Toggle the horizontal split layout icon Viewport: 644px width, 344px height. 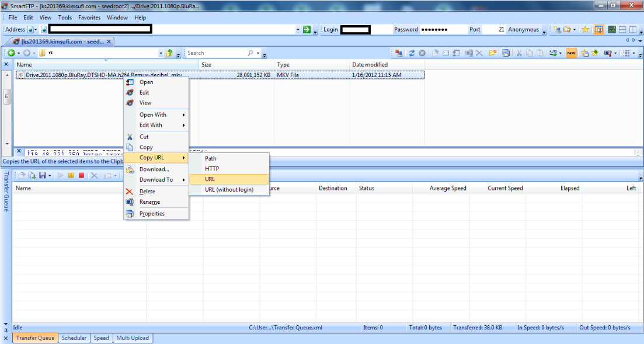[x=622, y=30]
